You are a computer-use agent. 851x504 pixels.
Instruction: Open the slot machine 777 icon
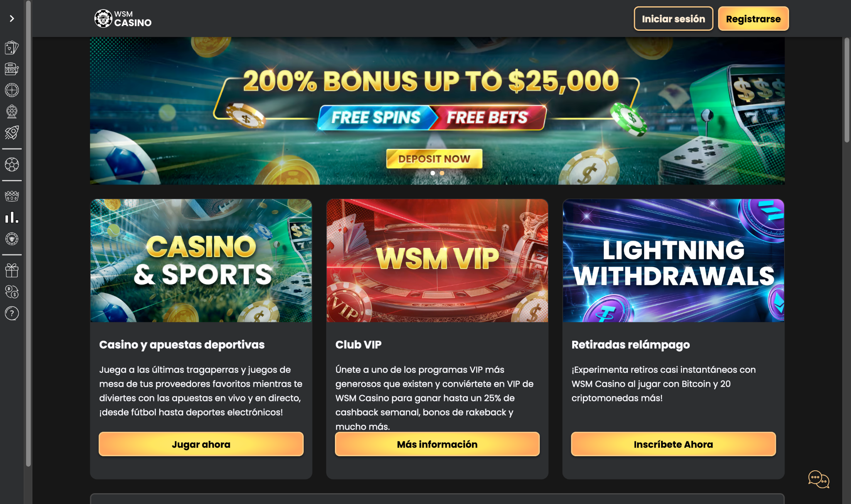[12, 69]
